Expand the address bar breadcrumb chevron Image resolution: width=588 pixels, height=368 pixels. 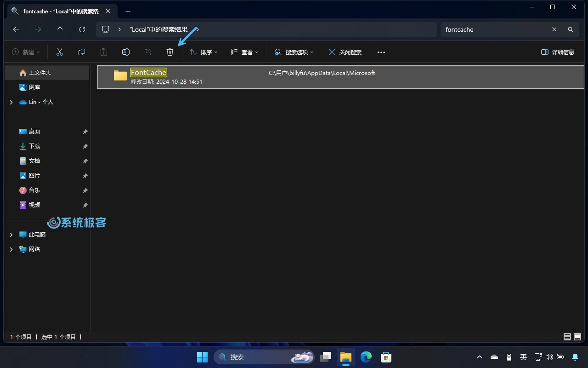[119, 29]
